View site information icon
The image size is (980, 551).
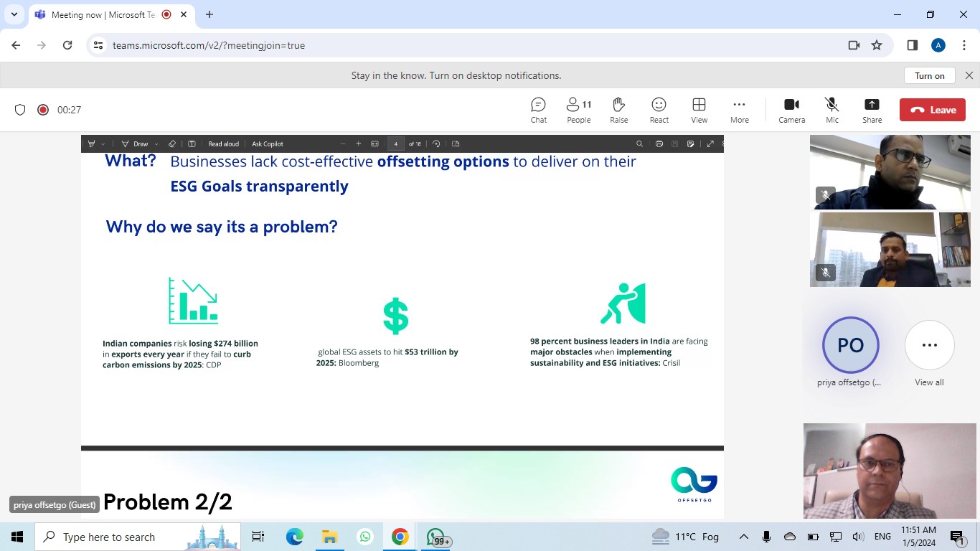(x=99, y=45)
